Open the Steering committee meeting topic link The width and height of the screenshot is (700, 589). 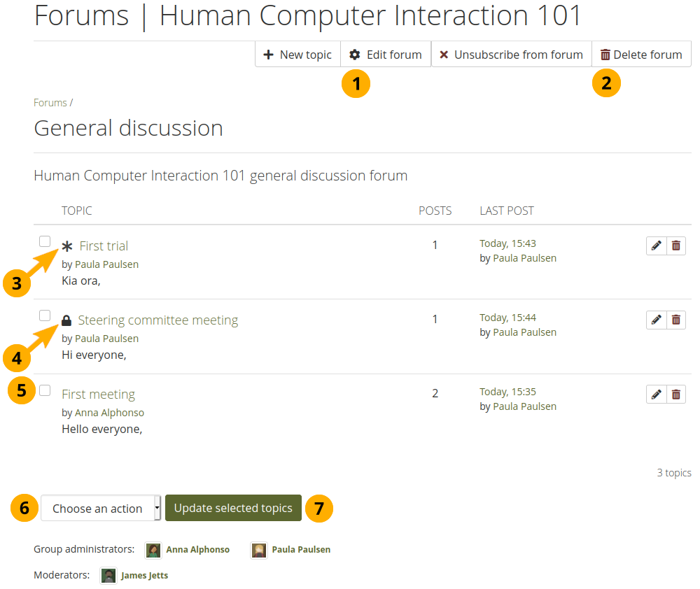pyautogui.click(x=157, y=320)
